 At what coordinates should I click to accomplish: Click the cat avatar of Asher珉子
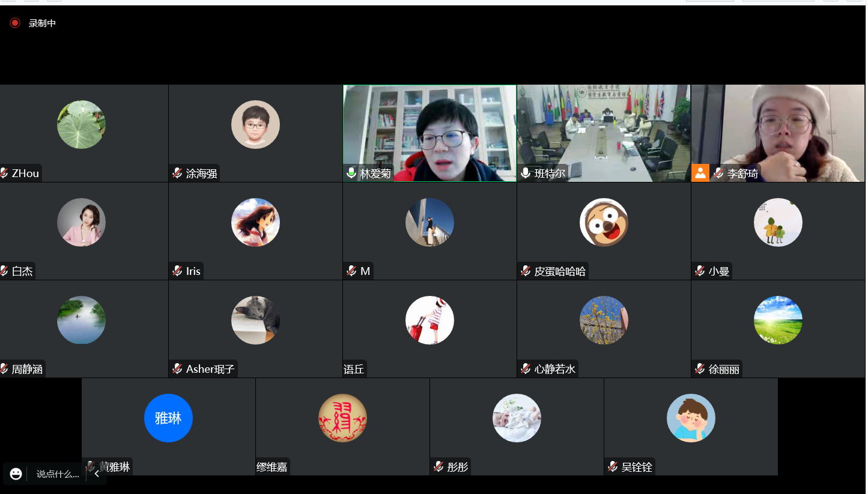(255, 320)
